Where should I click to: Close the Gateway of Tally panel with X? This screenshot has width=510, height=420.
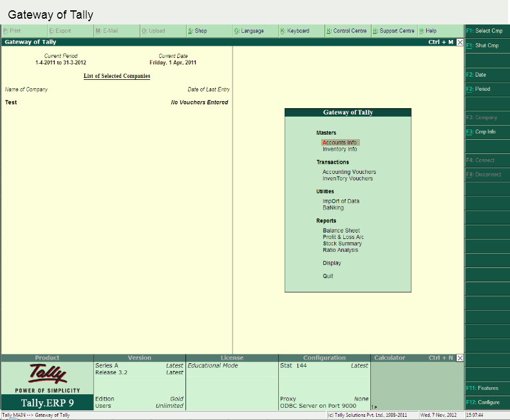click(x=460, y=42)
